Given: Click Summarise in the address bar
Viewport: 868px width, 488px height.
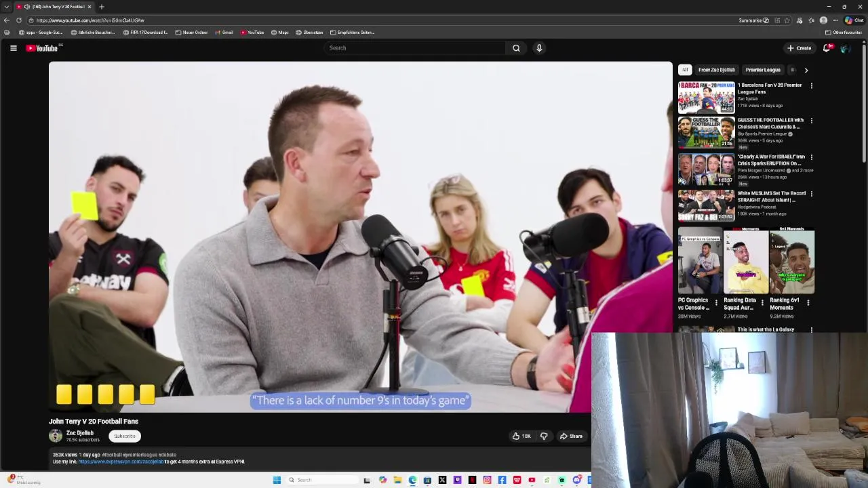Looking at the screenshot, I should 754,20.
